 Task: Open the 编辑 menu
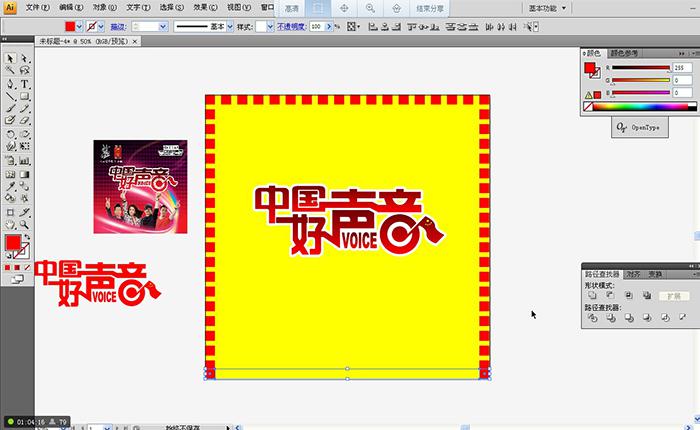click(71, 8)
